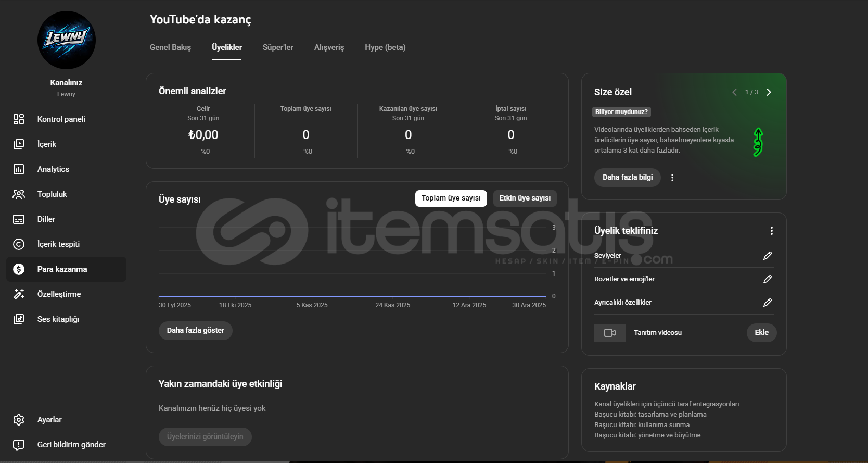868x463 pixels.
Task: Open more options beside Daha fazla bilgi
Action: 672,178
